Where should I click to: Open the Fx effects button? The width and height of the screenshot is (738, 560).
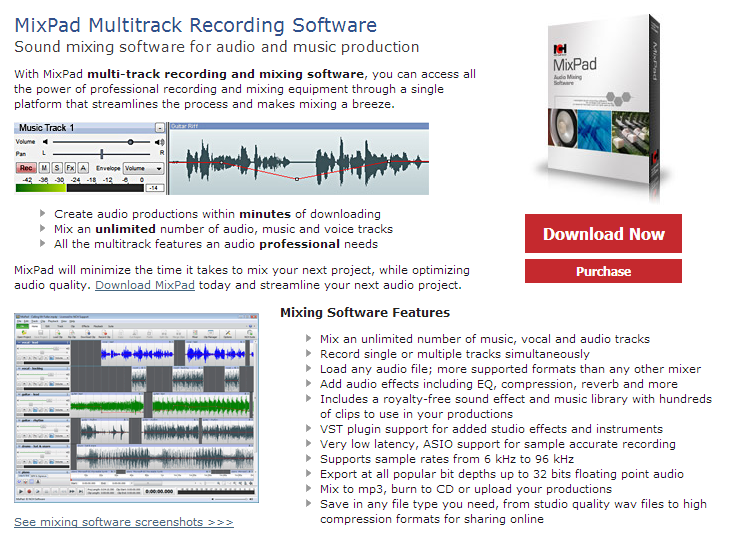pyautogui.click(x=70, y=168)
